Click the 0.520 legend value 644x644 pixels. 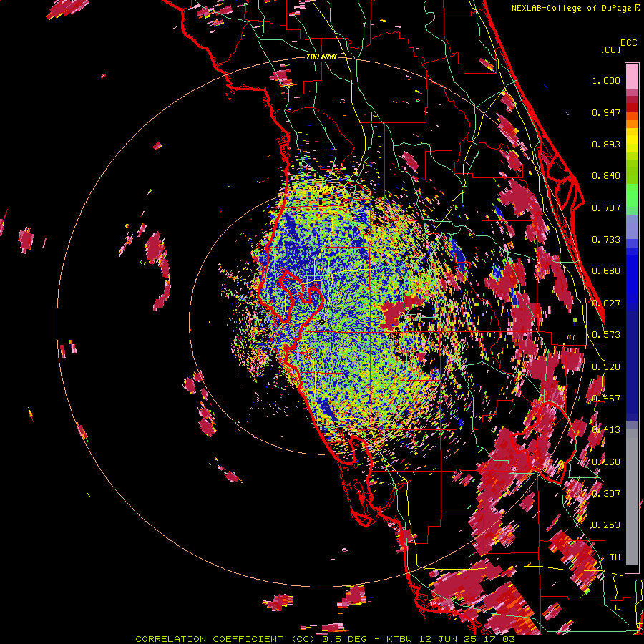click(x=606, y=367)
